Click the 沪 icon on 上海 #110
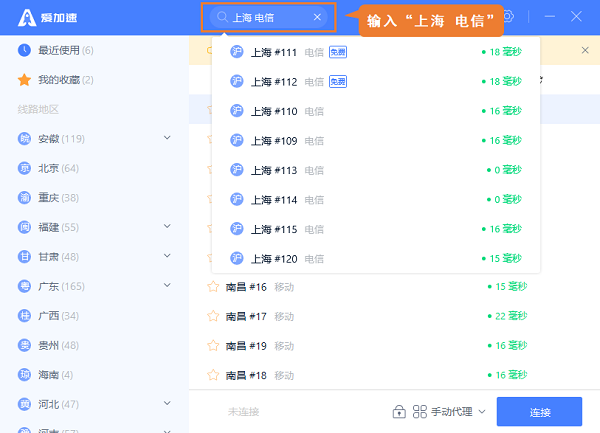 point(237,111)
